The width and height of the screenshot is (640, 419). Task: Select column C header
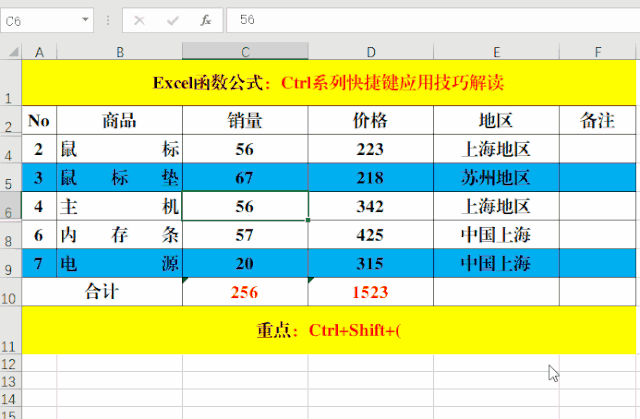245,52
